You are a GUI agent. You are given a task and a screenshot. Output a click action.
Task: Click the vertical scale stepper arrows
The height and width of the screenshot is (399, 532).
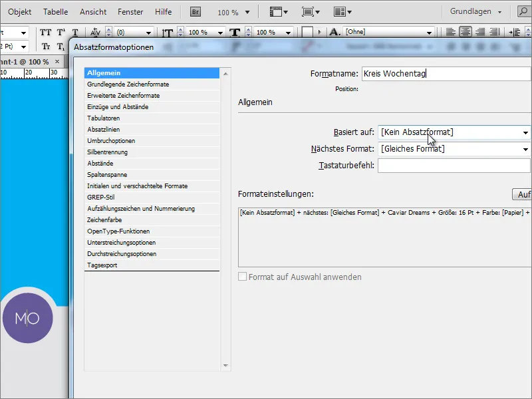180,33
